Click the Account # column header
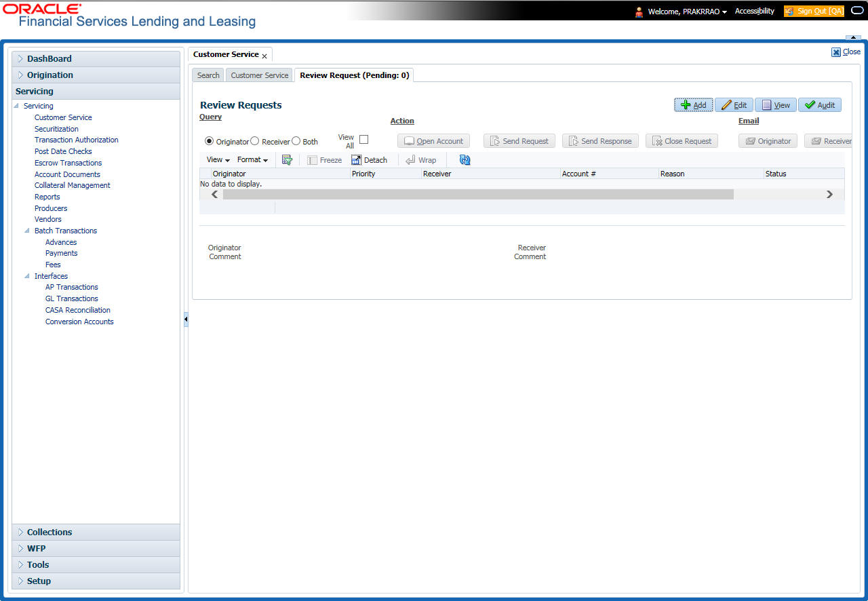 [x=609, y=174]
